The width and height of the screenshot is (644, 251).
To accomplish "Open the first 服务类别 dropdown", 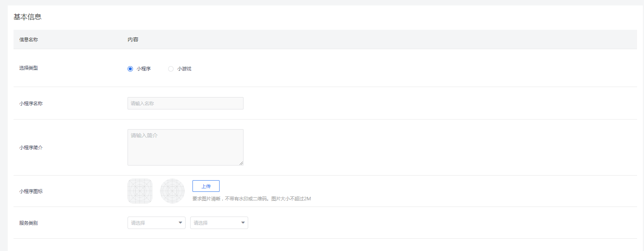I will 156,223.
